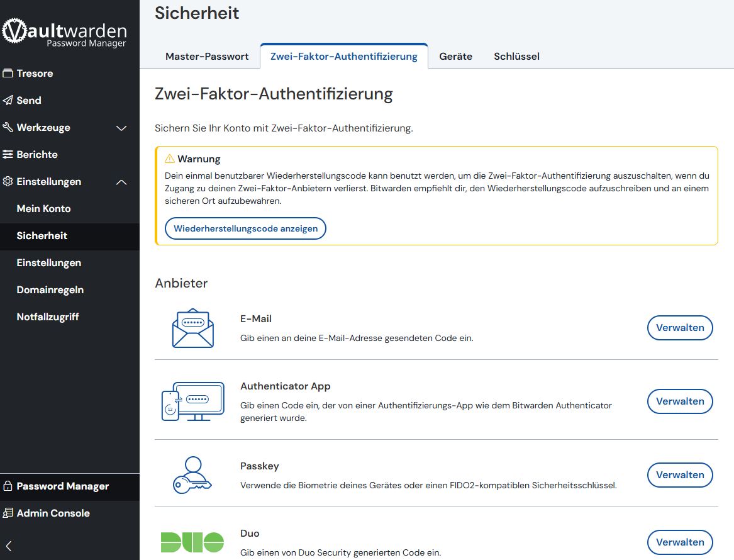Open the Geräte tab
Screen dimensions: 734x560
[455, 57]
